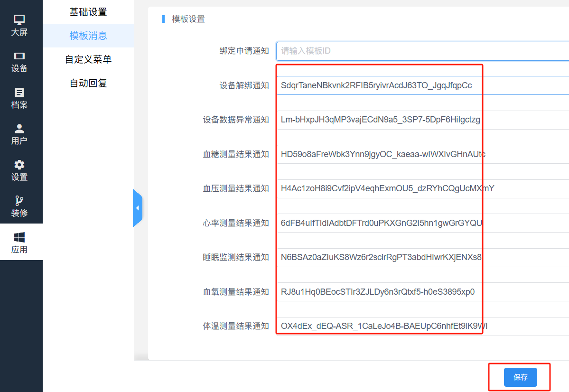The height and width of the screenshot is (392, 569).
Task: Open the 设置 gear icon
Action: [x=19, y=165]
